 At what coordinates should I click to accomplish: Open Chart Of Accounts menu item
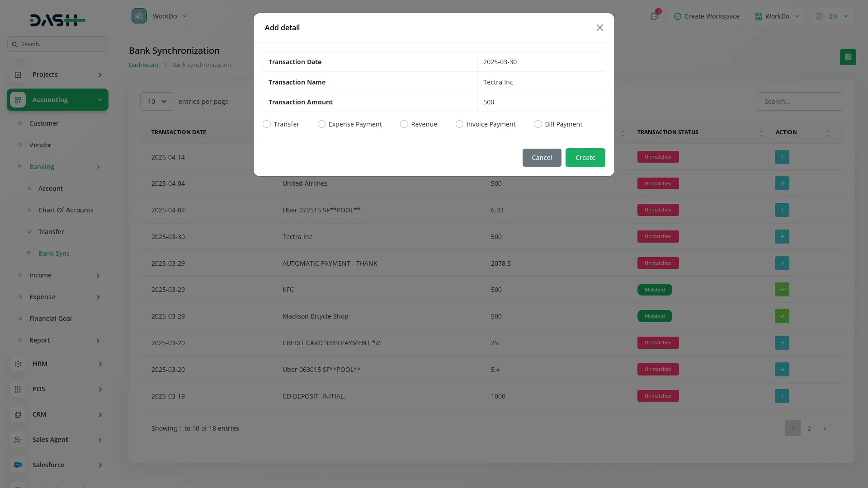click(x=66, y=210)
